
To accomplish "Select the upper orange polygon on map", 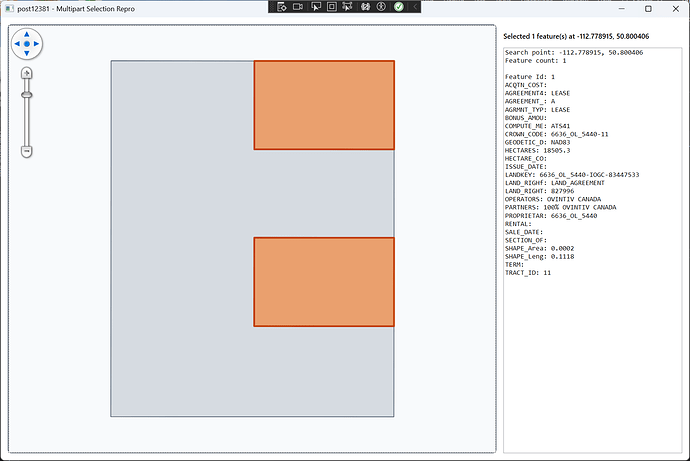I will pos(323,105).
